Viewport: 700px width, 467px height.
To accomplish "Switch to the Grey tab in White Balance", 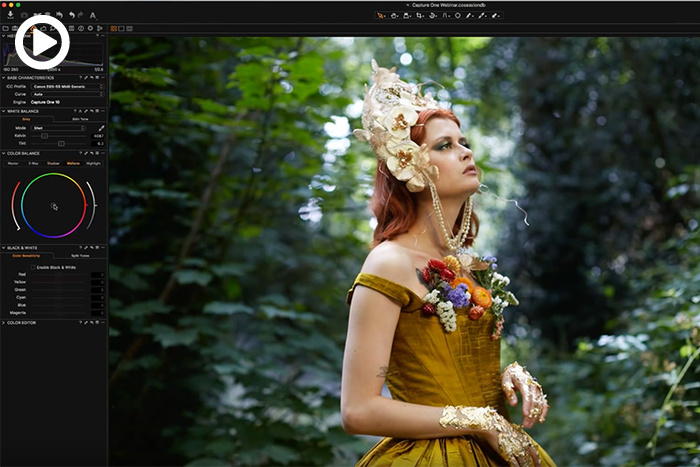I will coord(26,119).
